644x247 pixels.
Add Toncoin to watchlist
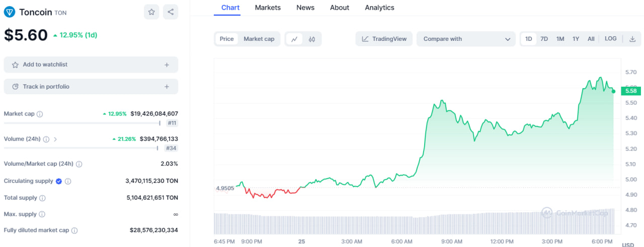tap(91, 65)
